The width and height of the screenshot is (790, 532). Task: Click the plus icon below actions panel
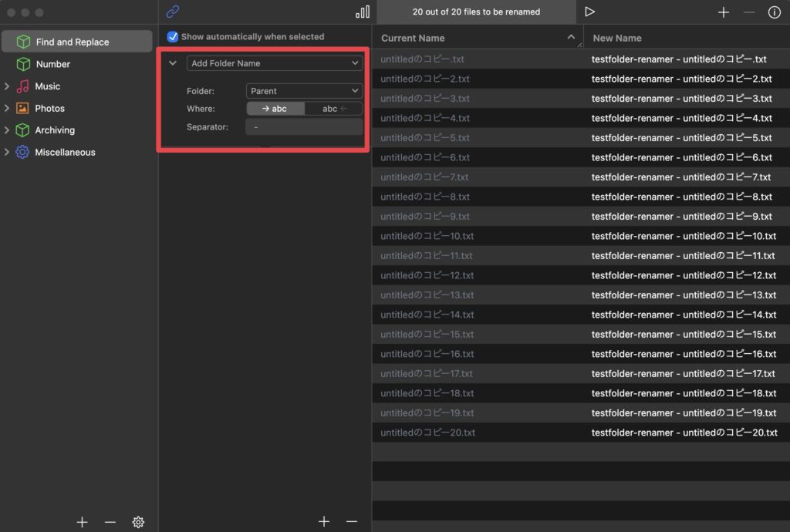pos(324,522)
